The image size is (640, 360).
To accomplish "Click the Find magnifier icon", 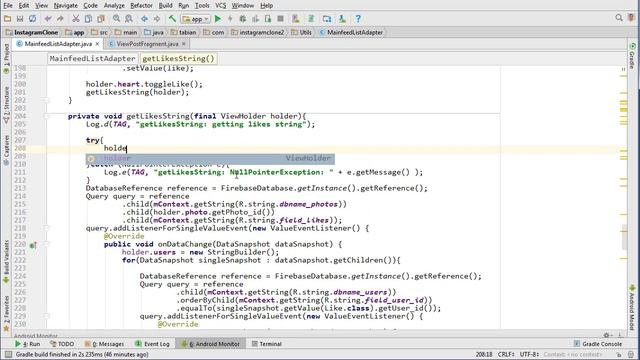I will (116, 19).
